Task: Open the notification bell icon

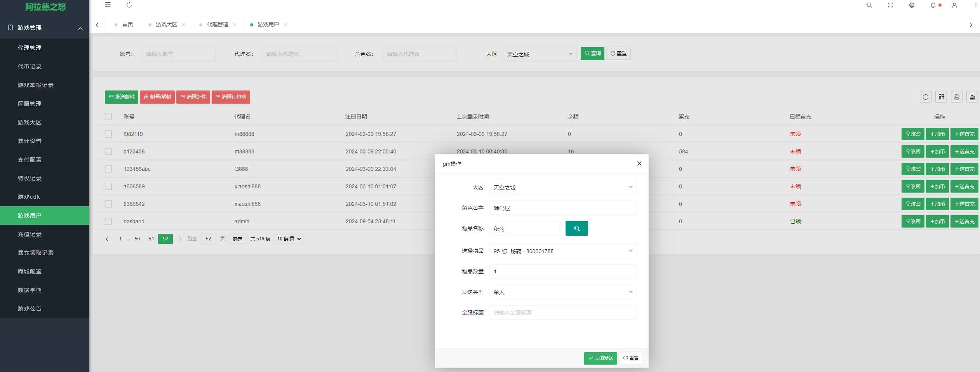Action: tap(933, 5)
